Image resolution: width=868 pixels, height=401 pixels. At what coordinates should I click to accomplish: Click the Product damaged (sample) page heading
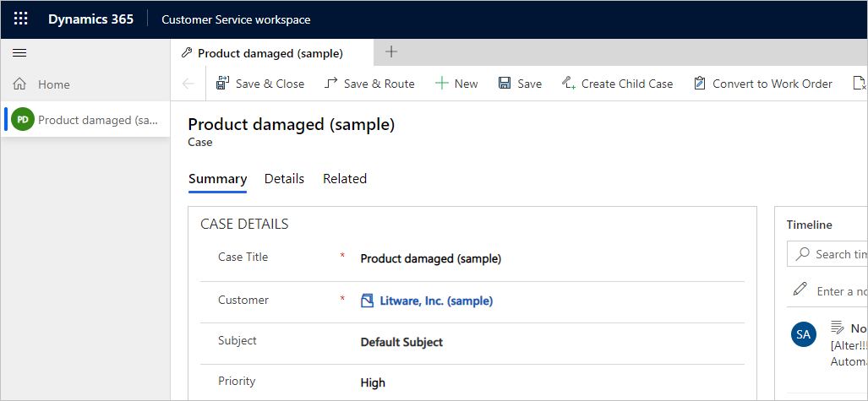point(292,125)
